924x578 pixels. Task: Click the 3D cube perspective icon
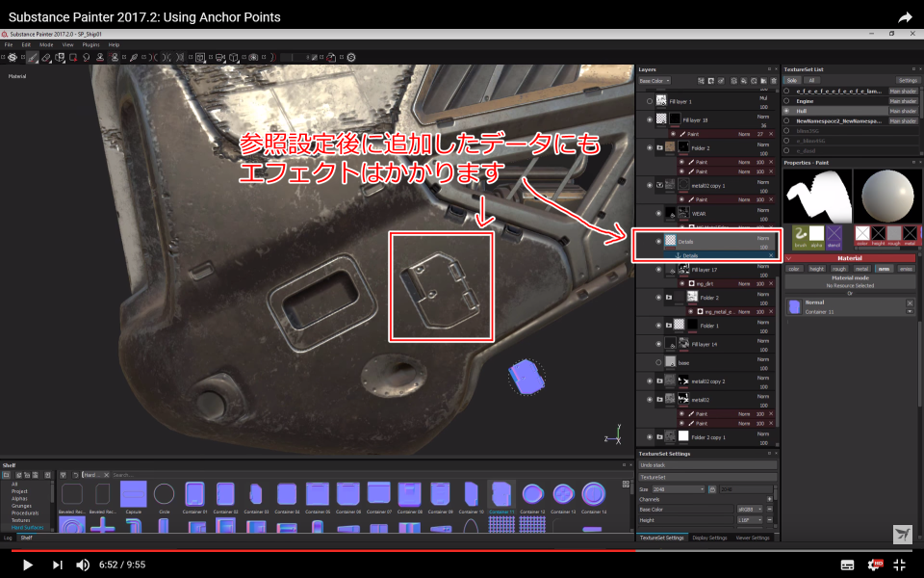[x=233, y=57]
